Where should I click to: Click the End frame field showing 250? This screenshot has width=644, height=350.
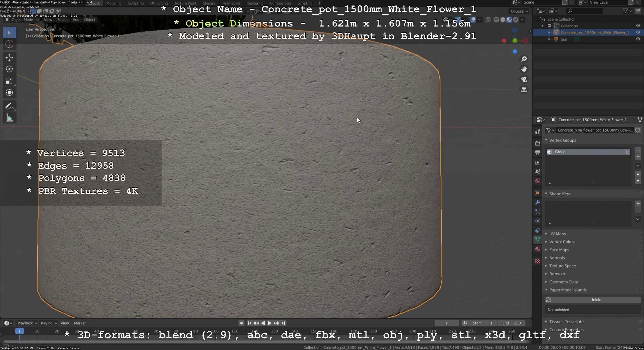[x=511, y=323]
